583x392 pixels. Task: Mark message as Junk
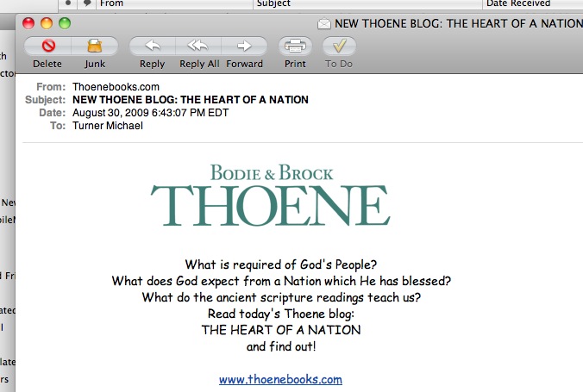pyautogui.click(x=95, y=46)
